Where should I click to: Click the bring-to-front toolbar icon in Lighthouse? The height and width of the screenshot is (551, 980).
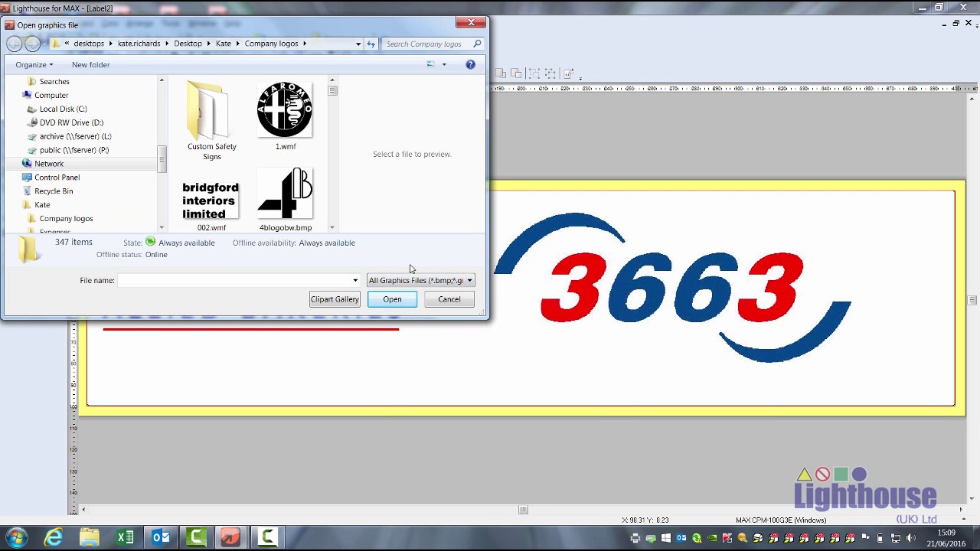500,73
